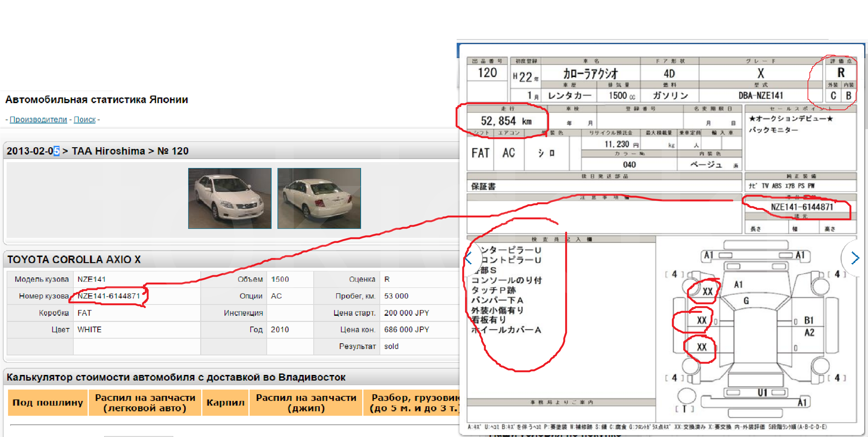Open rear view photo of white Corolla

319,198
